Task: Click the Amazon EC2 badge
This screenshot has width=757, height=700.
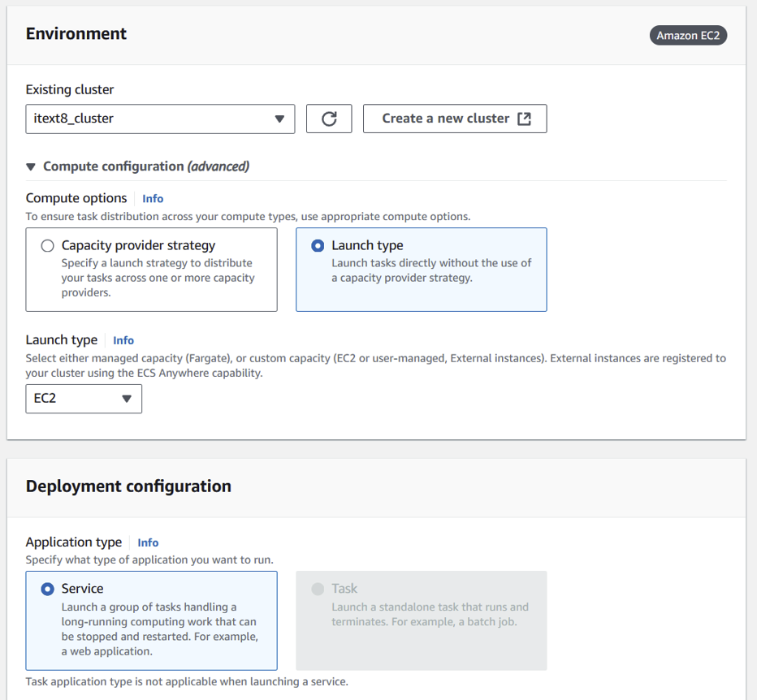Action: 689,35
